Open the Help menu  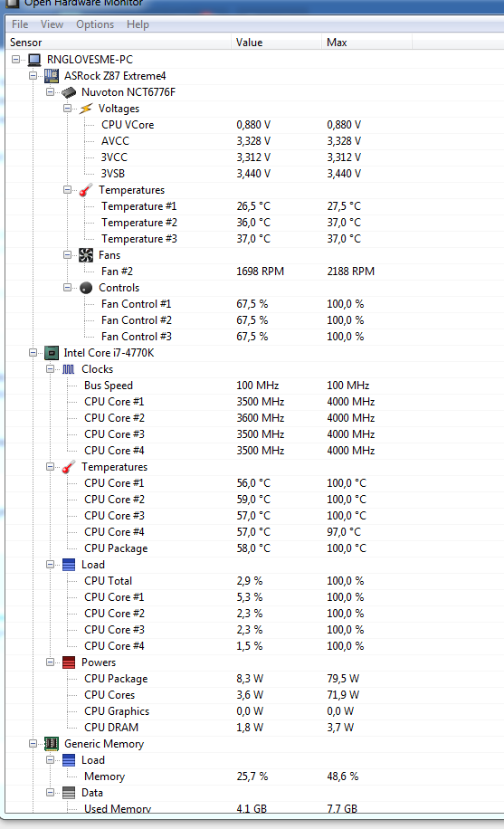tap(138, 24)
